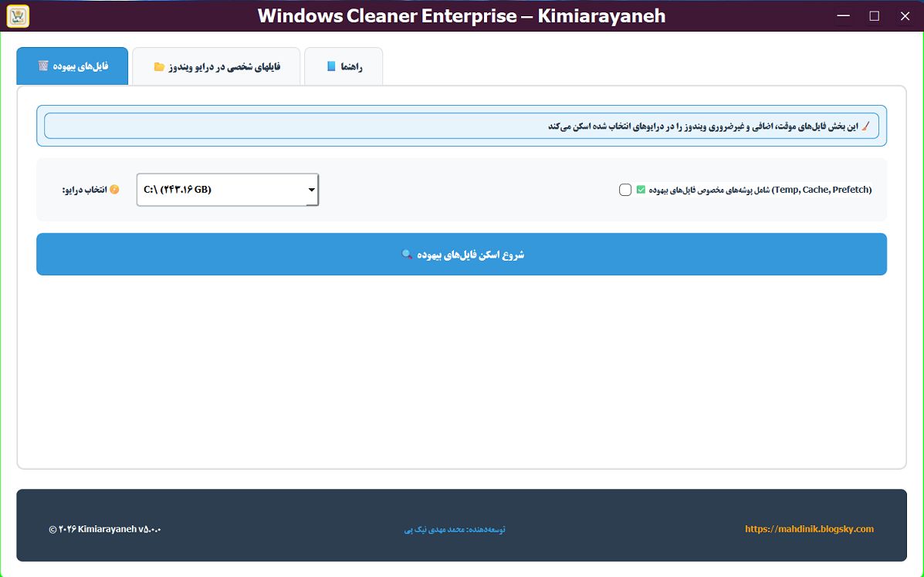Close the Windows Cleaner window
The width and height of the screenshot is (924, 577).
pos(905,16)
